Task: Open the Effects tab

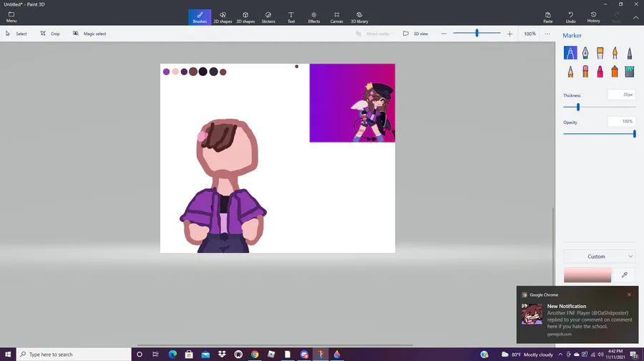Action: (x=313, y=17)
